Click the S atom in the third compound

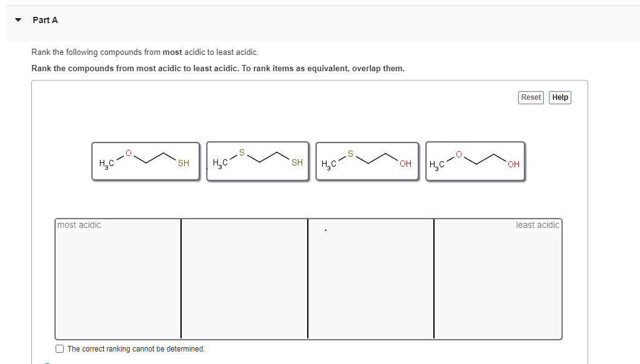coord(350,152)
